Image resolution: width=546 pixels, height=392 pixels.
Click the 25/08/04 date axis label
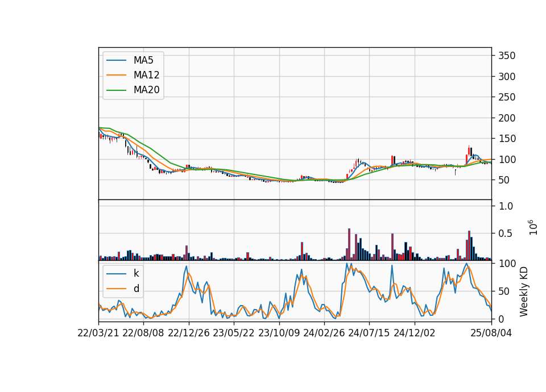pos(491,333)
